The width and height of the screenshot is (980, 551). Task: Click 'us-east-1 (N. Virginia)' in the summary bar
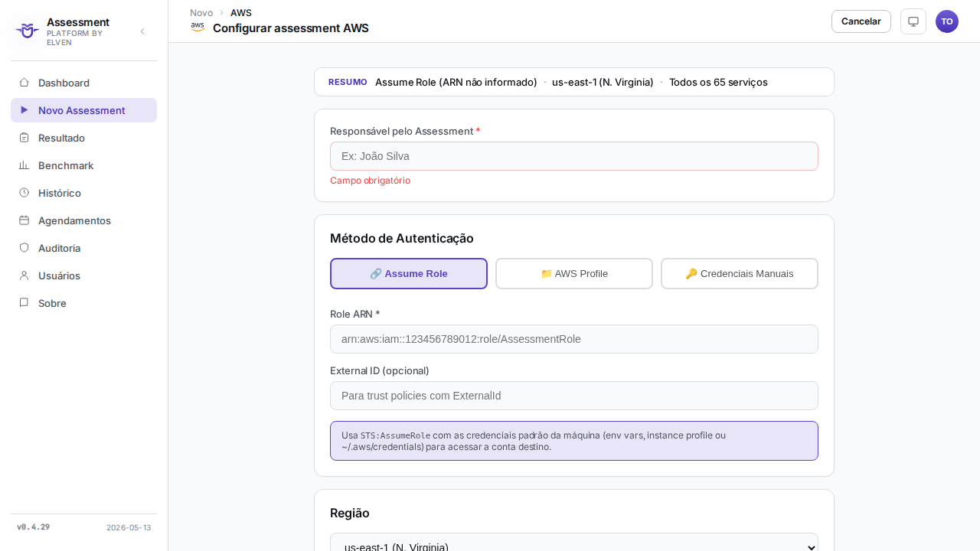(603, 82)
